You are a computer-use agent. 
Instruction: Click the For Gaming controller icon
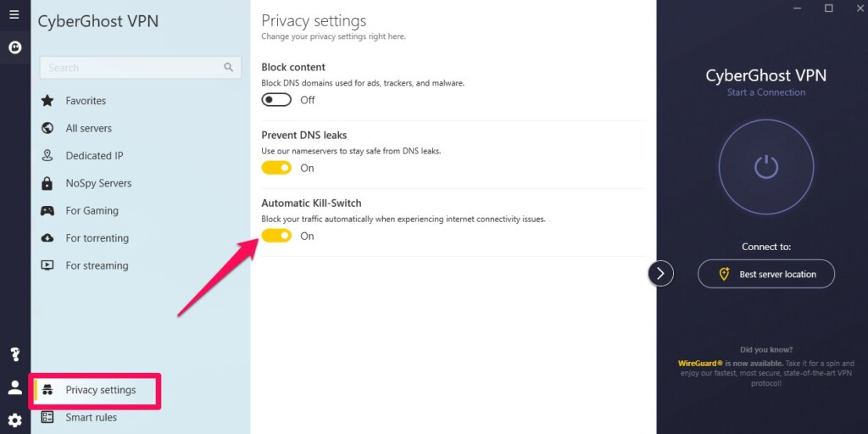[47, 210]
